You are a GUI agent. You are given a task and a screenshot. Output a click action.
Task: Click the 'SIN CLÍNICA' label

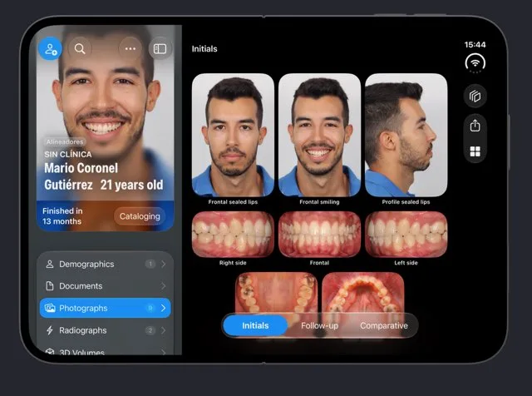tap(68, 154)
